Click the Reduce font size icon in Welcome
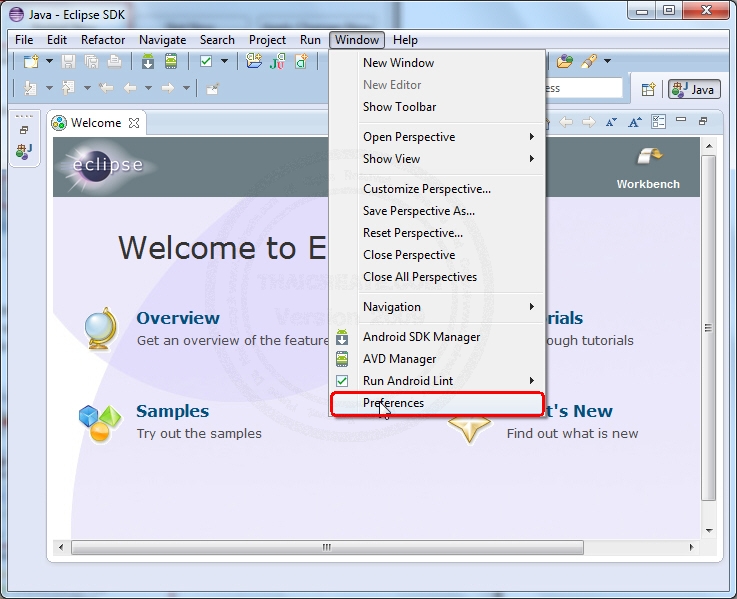The width and height of the screenshot is (737, 599). [x=611, y=122]
